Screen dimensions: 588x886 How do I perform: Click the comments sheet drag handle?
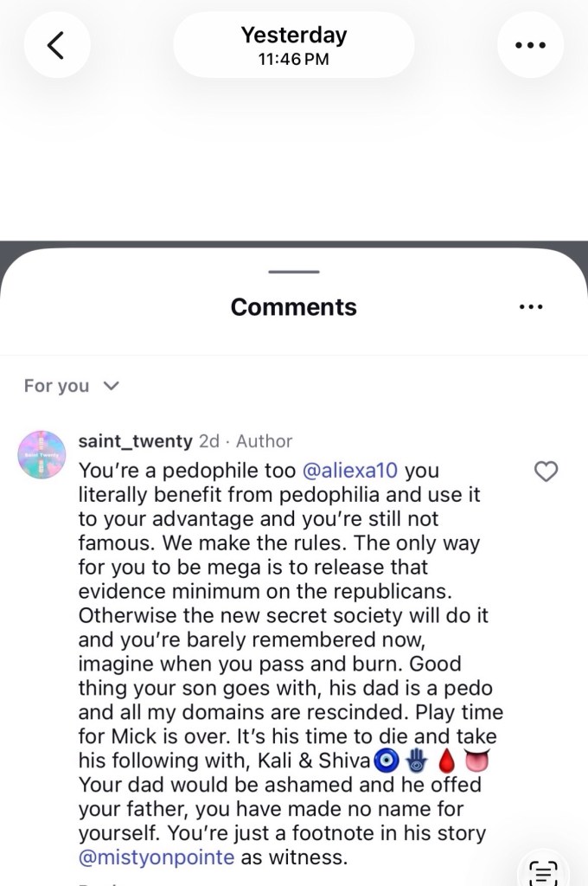pos(294,272)
